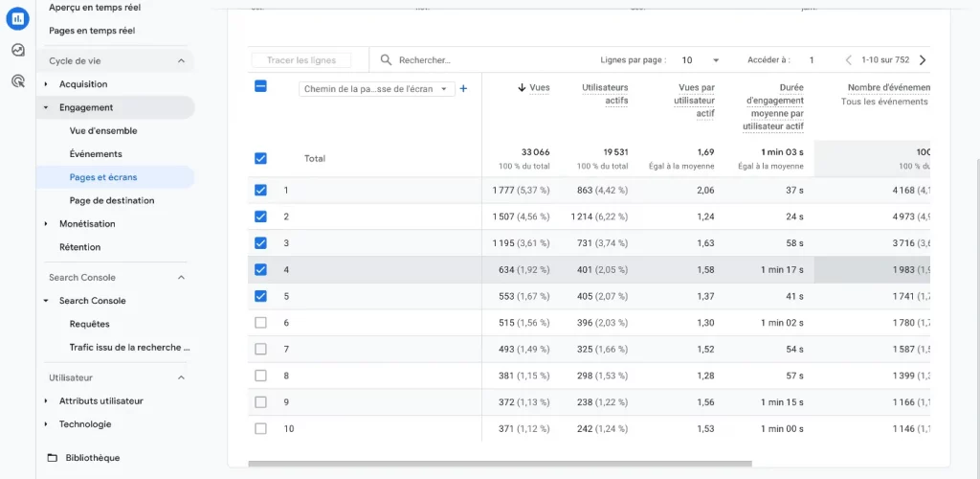Image resolution: width=980 pixels, height=479 pixels.
Task: Click the 371 (1,12 %) views cell
Action: 523,429
